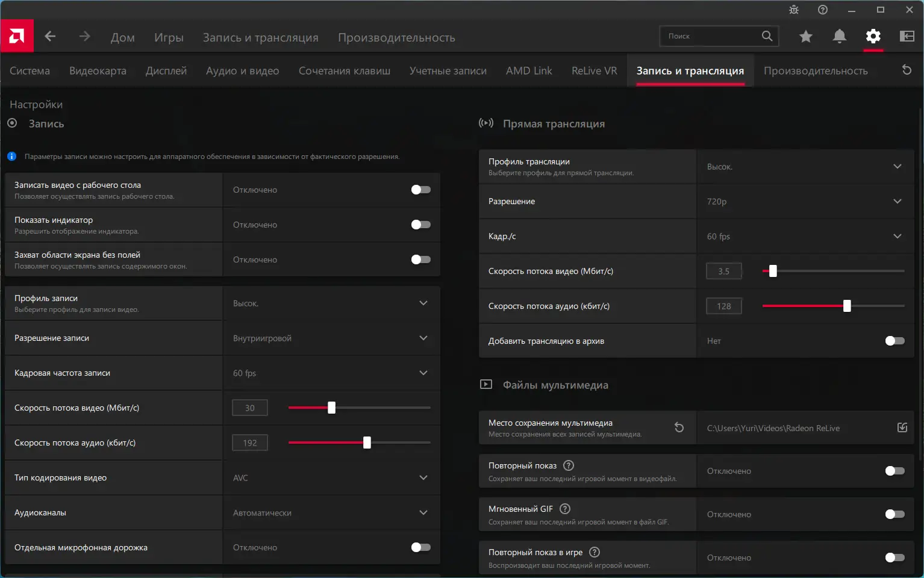Open help for Мгновенный GIF
The height and width of the screenshot is (578, 924).
click(x=565, y=509)
